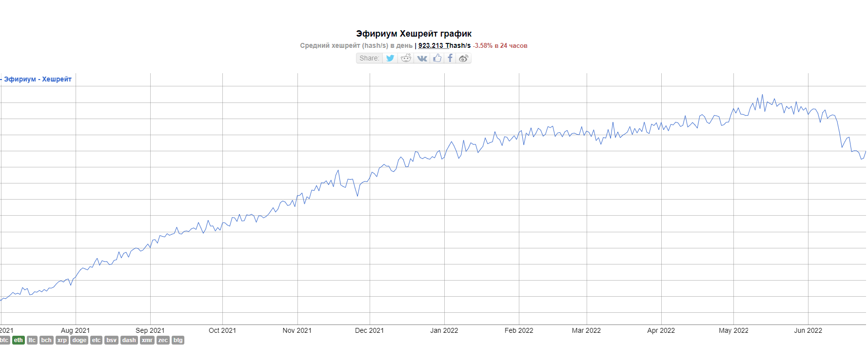This screenshot has width=868, height=345.
Task: Share chart on Facebook
Action: pyautogui.click(x=450, y=58)
